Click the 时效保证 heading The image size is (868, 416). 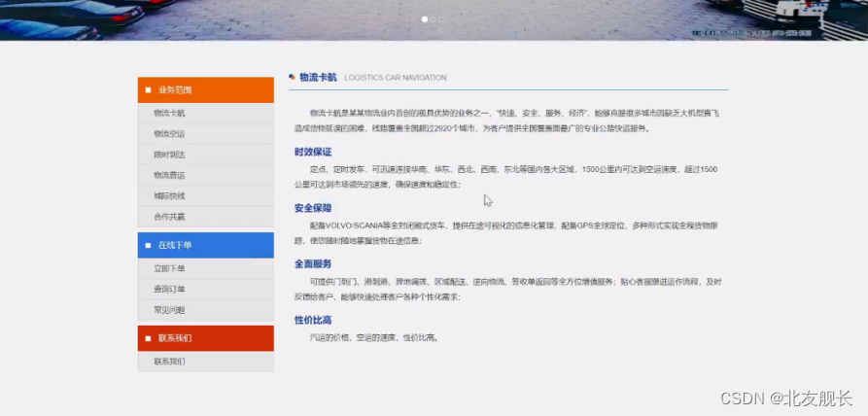[313, 152]
